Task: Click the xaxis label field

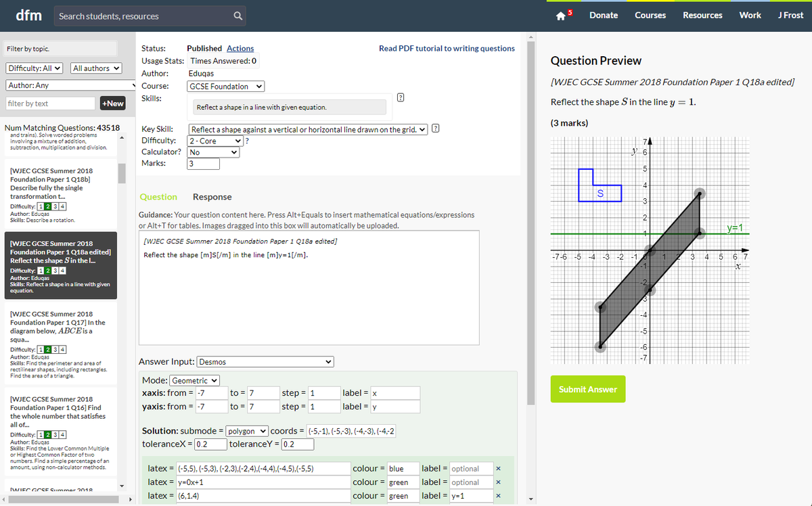Action: (x=395, y=393)
